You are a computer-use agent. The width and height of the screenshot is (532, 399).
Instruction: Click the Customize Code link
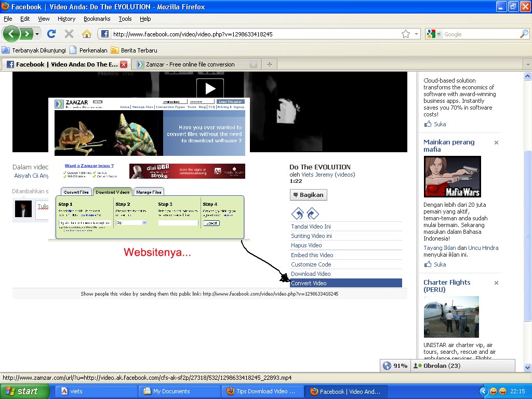pos(311,264)
